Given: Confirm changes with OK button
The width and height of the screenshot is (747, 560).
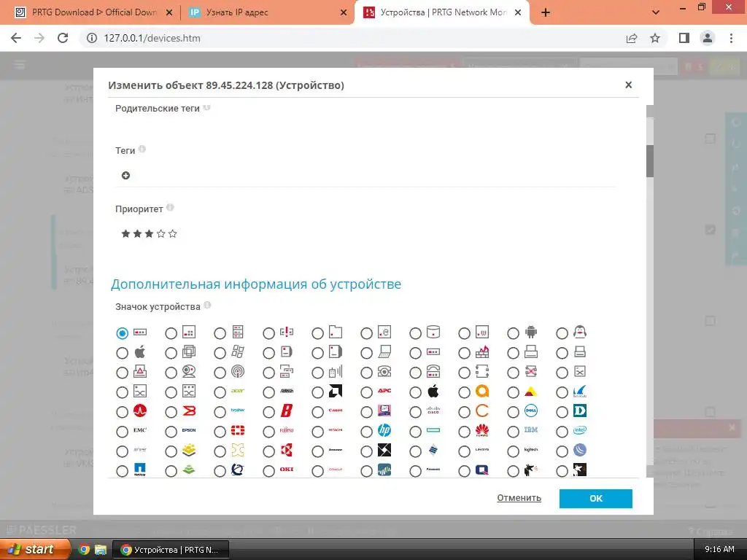Looking at the screenshot, I should pyautogui.click(x=595, y=499).
